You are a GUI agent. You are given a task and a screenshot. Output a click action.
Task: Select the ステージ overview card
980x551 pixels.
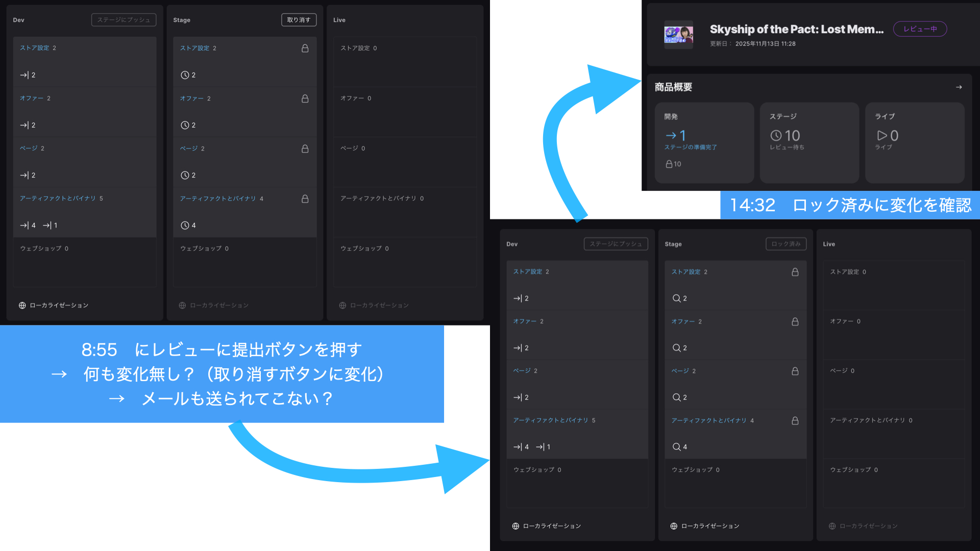(x=809, y=142)
